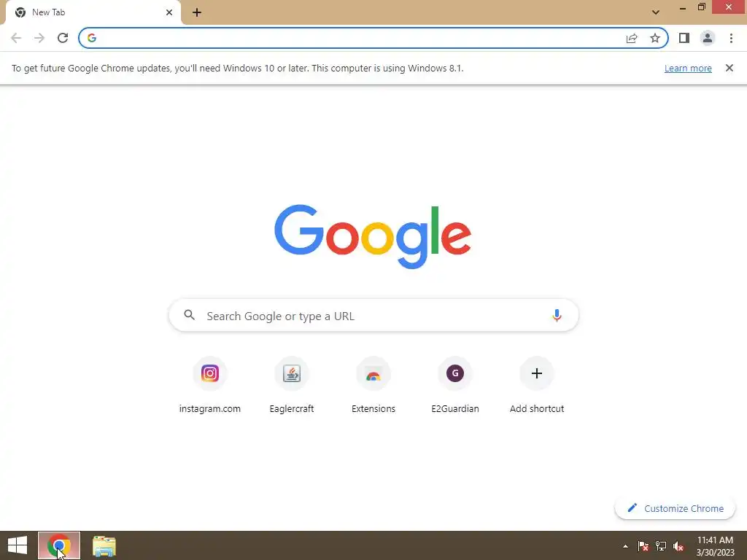Click the Search Google or type a URL box

(374, 316)
